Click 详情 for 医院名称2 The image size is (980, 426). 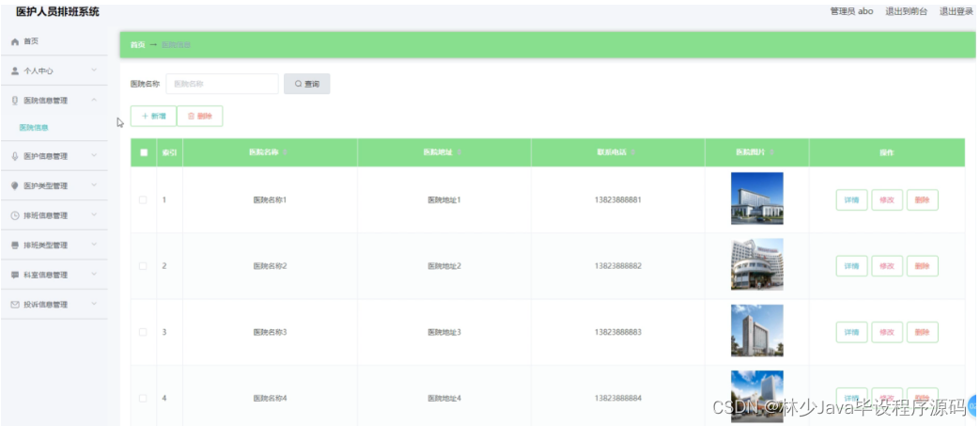click(852, 266)
